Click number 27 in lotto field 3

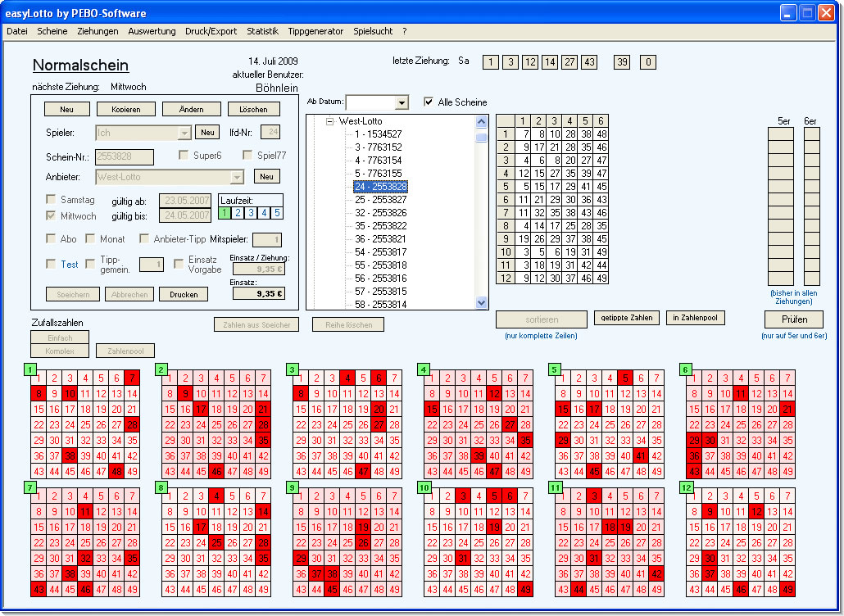point(379,424)
